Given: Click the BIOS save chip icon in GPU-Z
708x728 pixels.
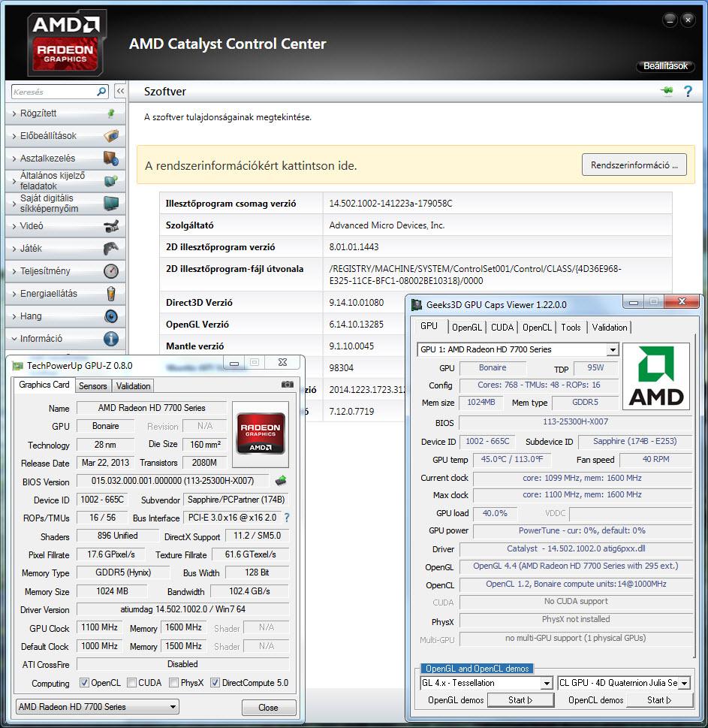Looking at the screenshot, I should [281, 481].
